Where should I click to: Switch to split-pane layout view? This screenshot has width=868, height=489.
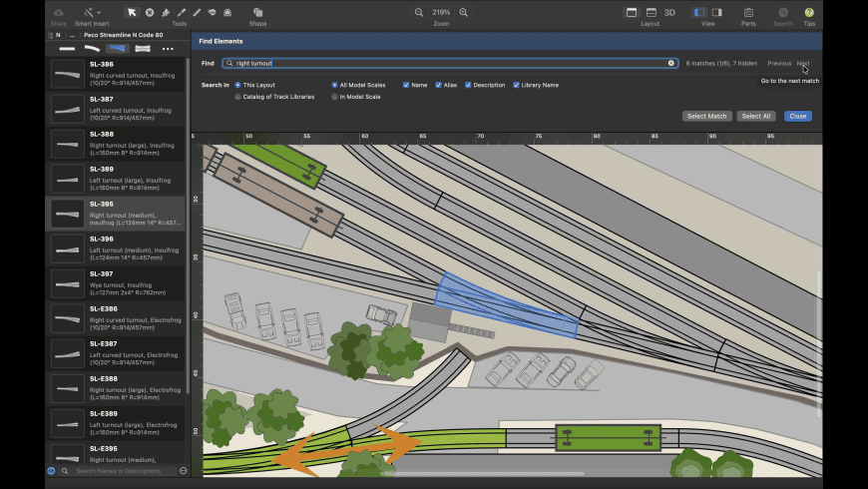pyautogui.click(x=651, y=12)
